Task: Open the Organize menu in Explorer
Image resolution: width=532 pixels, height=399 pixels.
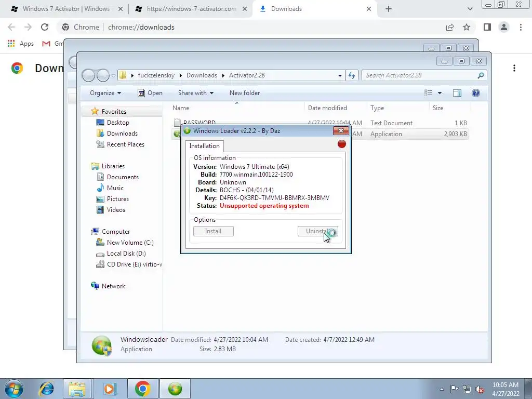Action: [105, 93]
